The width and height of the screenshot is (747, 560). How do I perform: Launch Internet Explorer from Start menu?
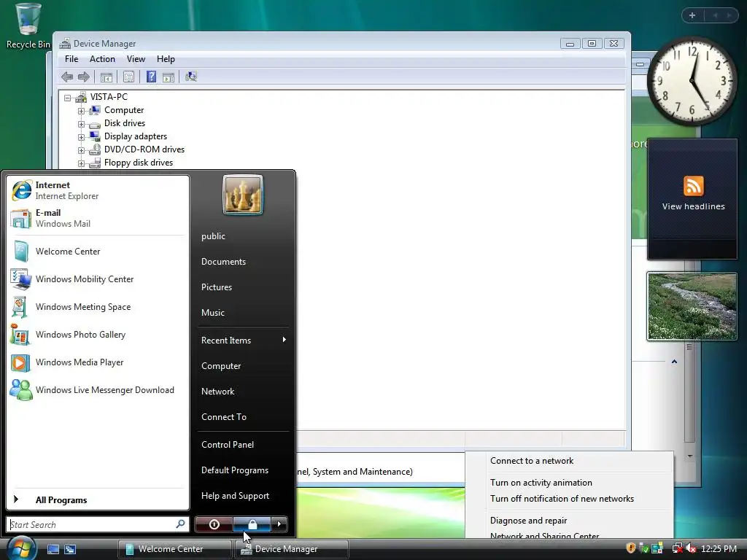[x=98, y=190]
